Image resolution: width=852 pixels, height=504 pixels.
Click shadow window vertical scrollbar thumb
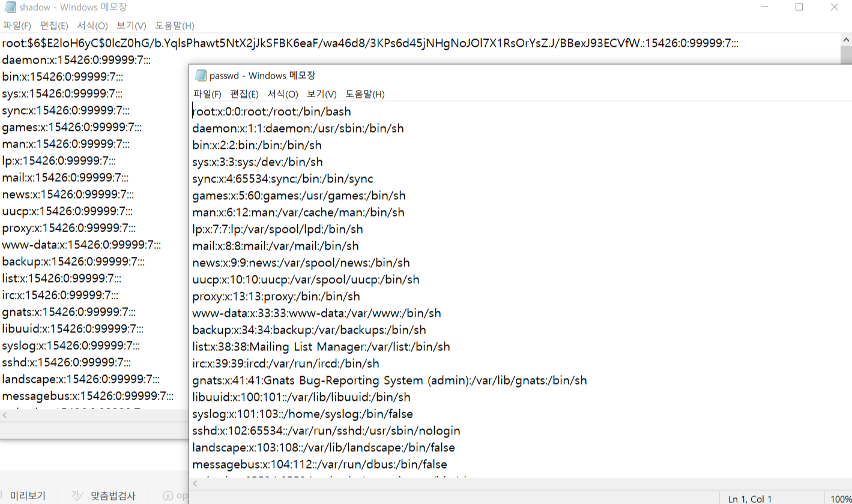pyautogui.click(x=846, y=55)
